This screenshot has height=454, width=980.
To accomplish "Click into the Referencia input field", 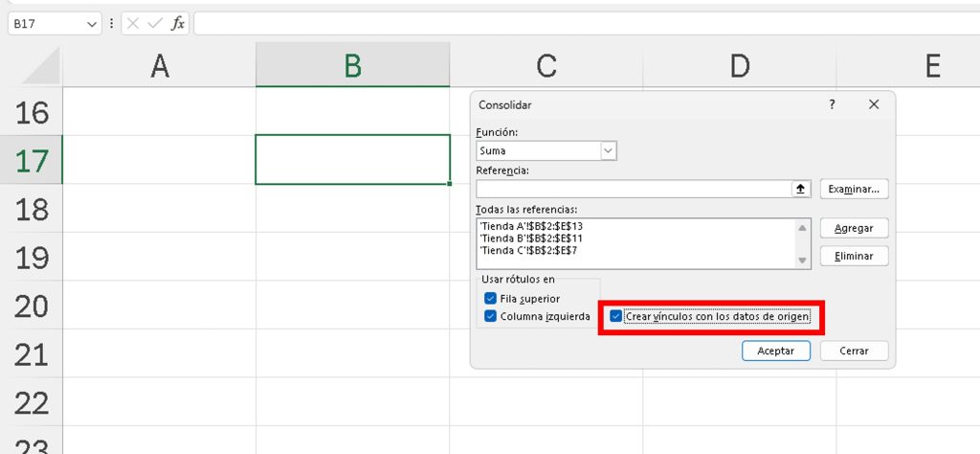I will tap(634, 190).
